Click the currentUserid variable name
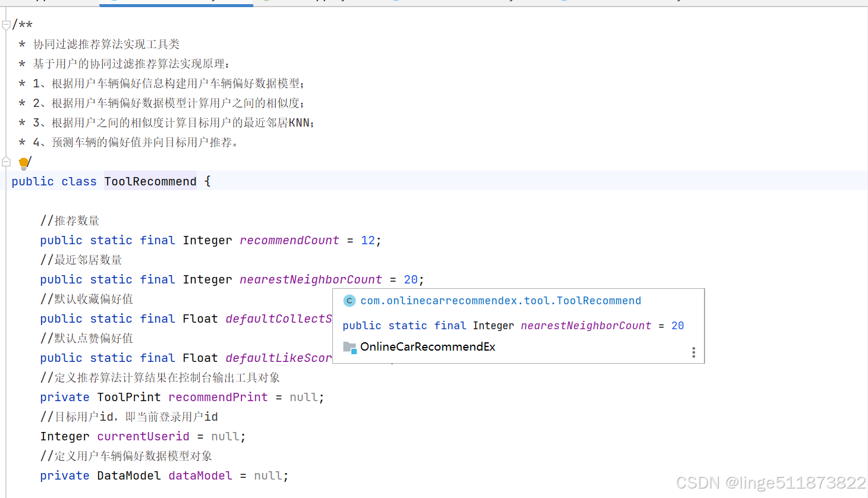The image size is (868, 498). point(143,436)
